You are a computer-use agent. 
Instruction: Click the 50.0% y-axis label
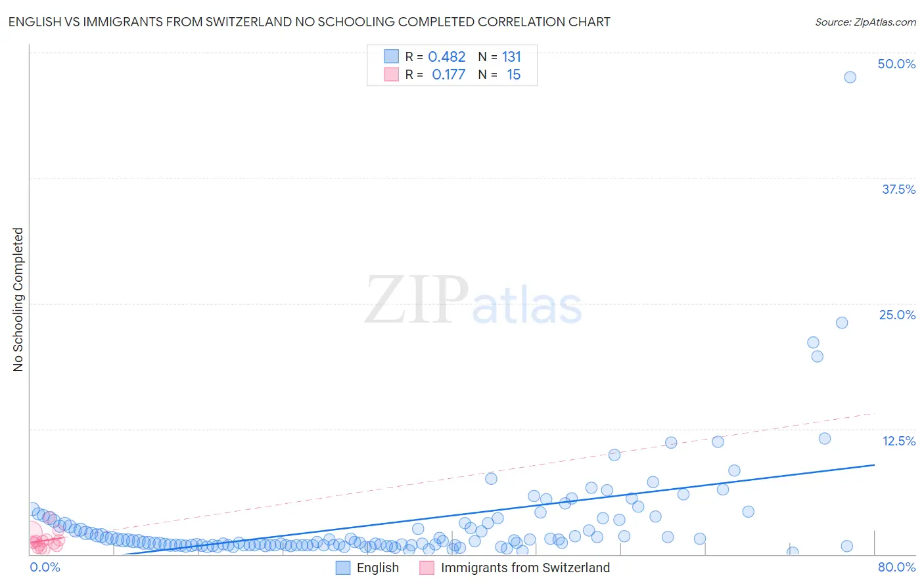click(x=896, y=64)
